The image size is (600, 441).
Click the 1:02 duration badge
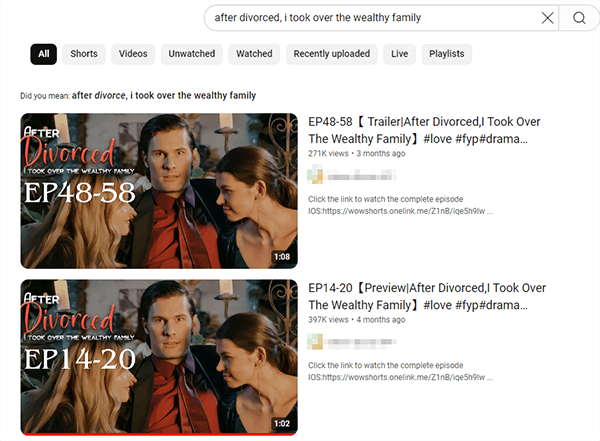coord(282,423)
